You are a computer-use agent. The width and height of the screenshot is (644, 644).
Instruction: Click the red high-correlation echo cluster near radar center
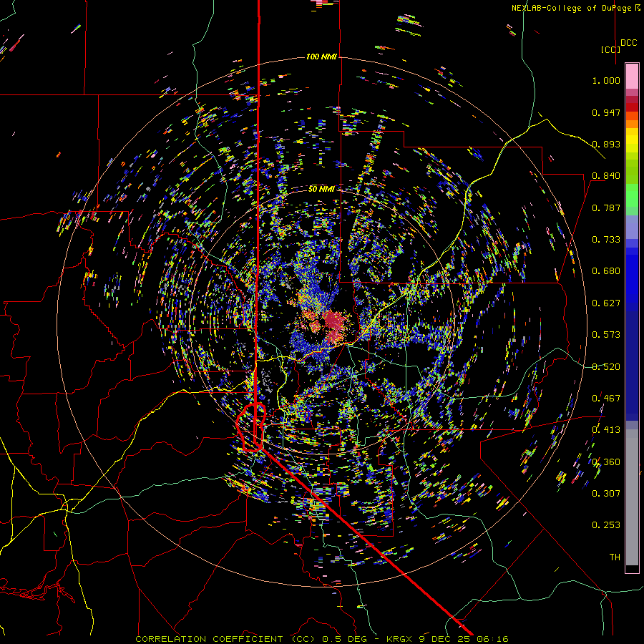335,326
